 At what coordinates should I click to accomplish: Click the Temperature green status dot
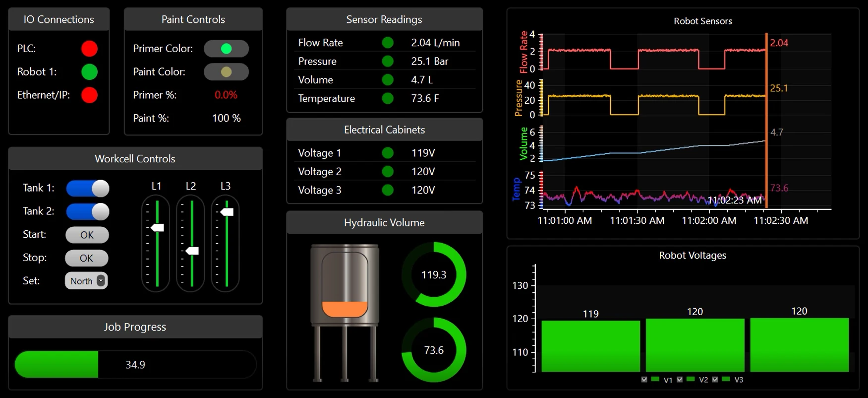pyautogui.click(x=388, y=99)
